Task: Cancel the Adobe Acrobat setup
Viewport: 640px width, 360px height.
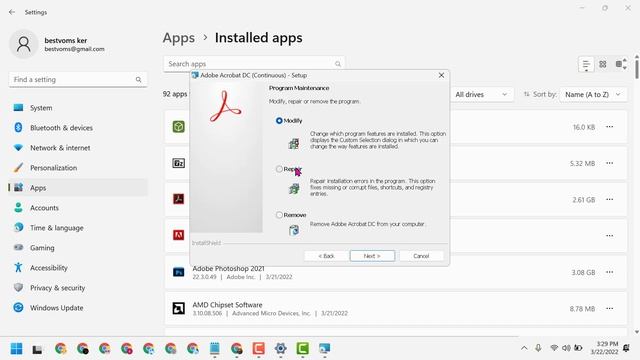Action: [421, 256]
